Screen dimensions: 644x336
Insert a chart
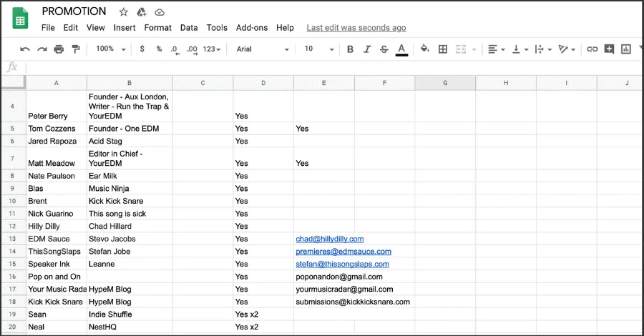coord(626,49)
